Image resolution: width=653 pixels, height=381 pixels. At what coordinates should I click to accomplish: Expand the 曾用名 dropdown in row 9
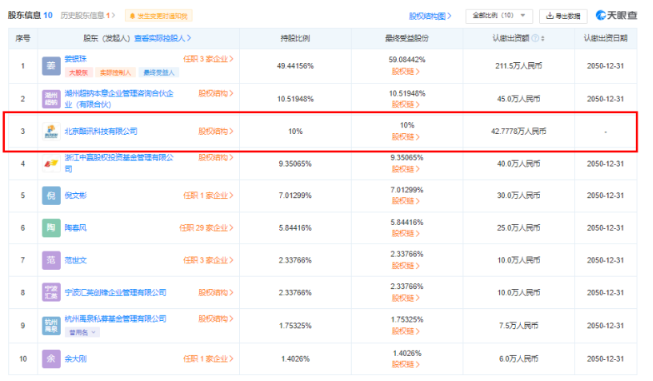pyautogui.click(x=82, y=332)
